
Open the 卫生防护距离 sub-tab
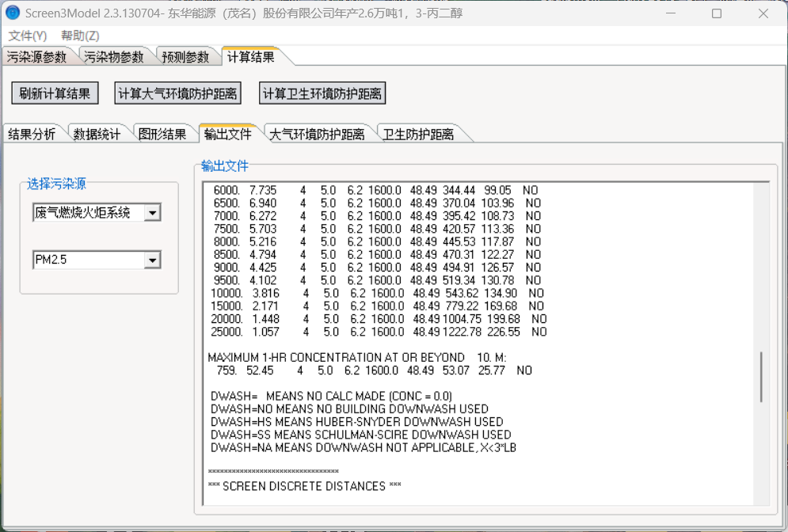click(418, 134)
